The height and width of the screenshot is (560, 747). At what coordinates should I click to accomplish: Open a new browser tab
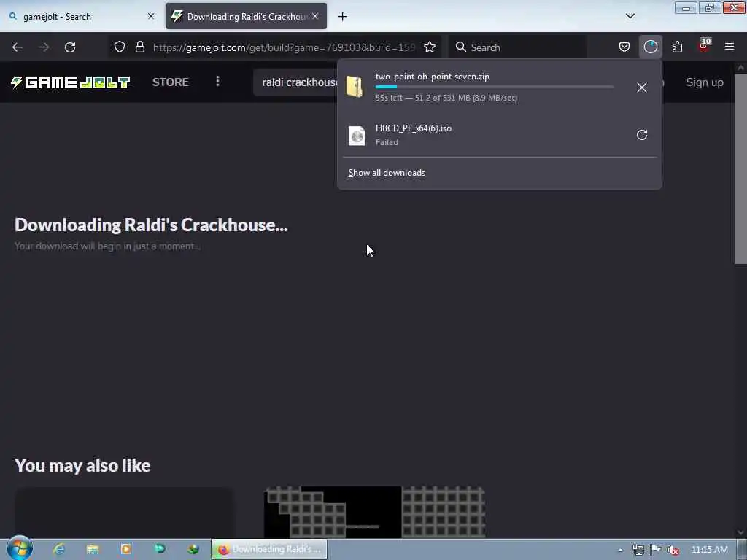pos(343,17)
